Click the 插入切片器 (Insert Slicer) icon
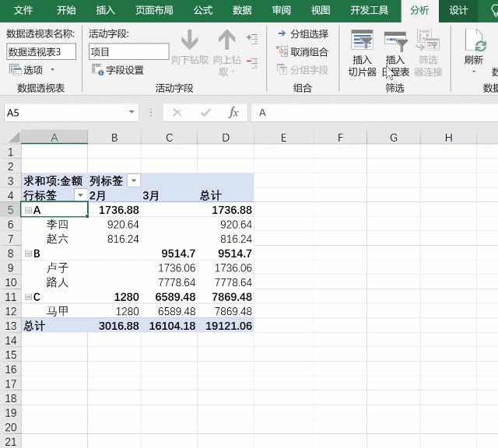 click(362, 40)
